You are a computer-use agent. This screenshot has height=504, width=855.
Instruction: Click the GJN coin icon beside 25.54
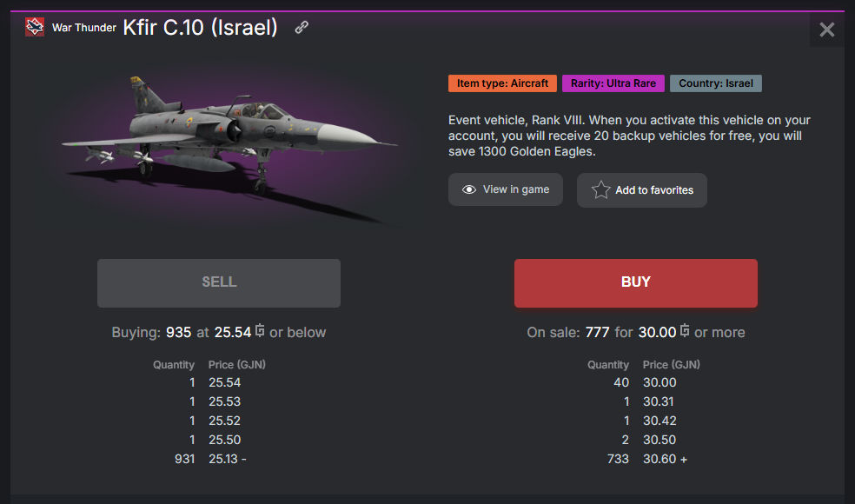260,331
